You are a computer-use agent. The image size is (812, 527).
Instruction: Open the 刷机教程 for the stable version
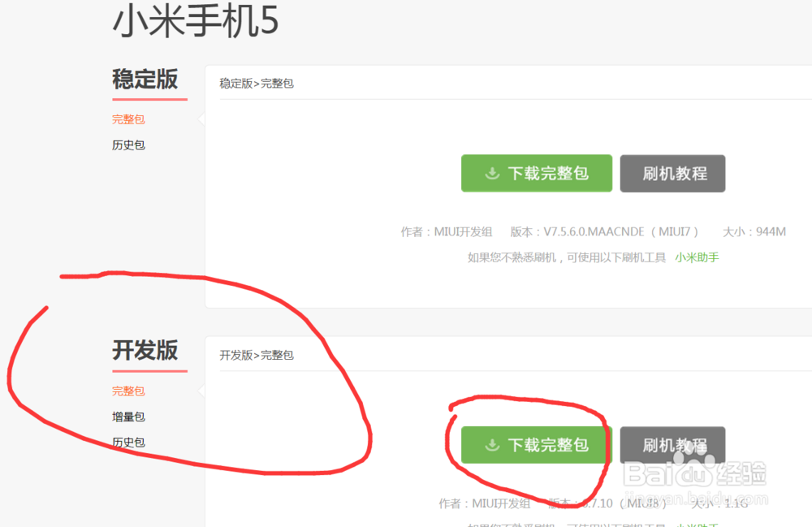pos(672,173)
